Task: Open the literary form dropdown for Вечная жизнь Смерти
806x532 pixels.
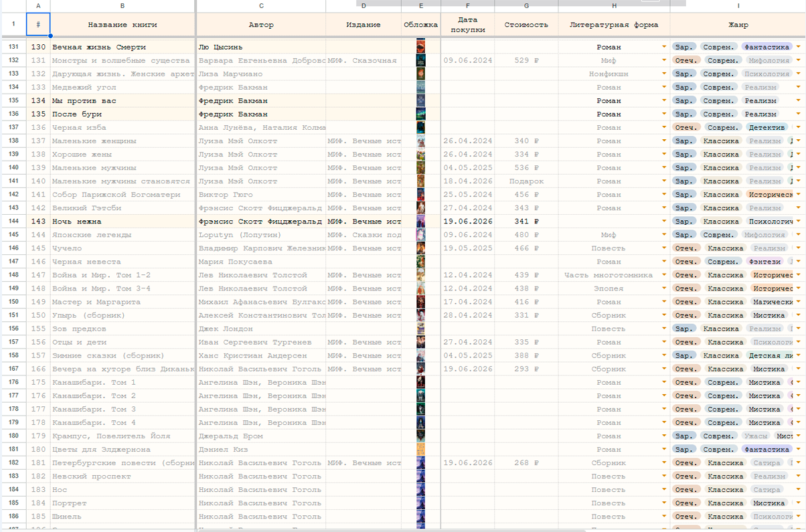Action: (664, 47)
